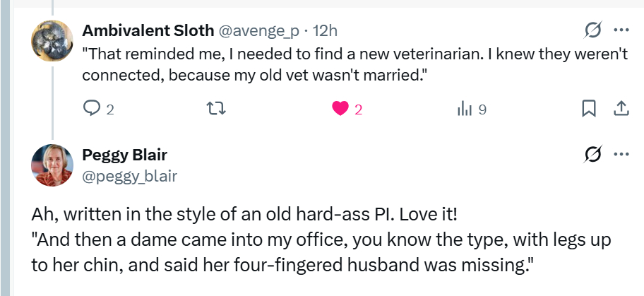Open Peggy Blair's profile picture
The width and height of the screenshot is (644, 296).
(52, 165)
